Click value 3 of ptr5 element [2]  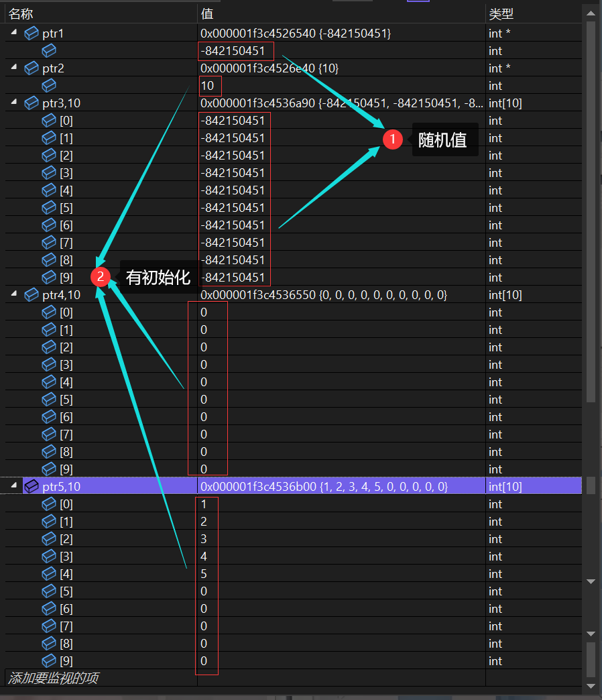pyautogui.click(x=204, y=539)
